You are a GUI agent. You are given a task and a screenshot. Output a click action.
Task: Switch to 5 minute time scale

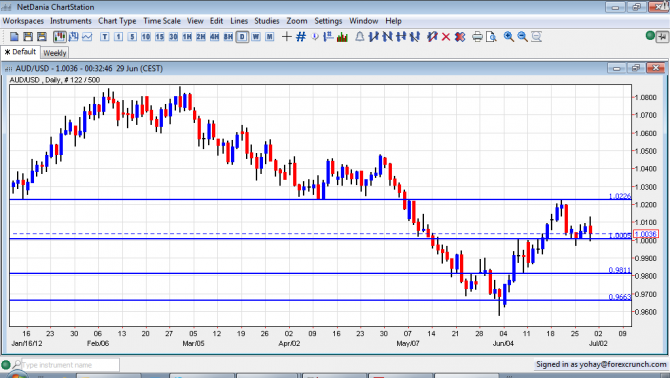click(132, 37)
